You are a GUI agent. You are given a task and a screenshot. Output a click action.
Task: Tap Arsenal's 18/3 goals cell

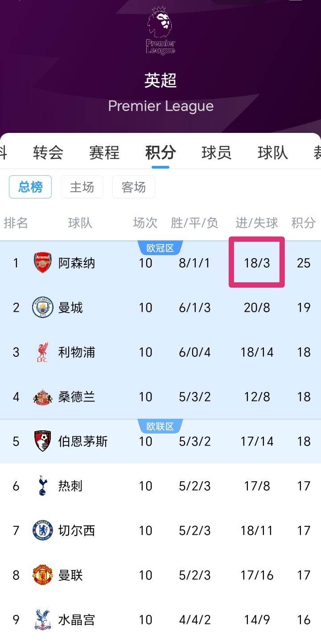pyautogui.click(x=257, y=263)
